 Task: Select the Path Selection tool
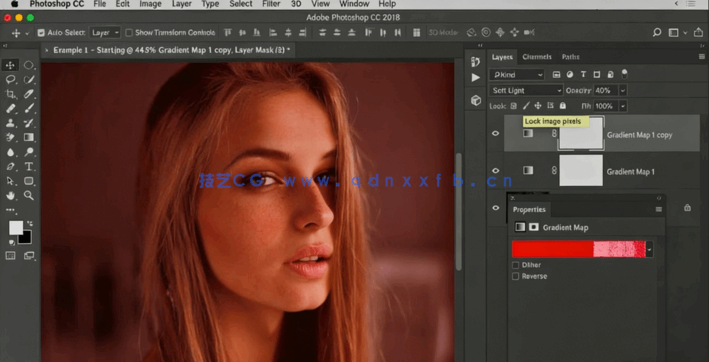point(10,181)
